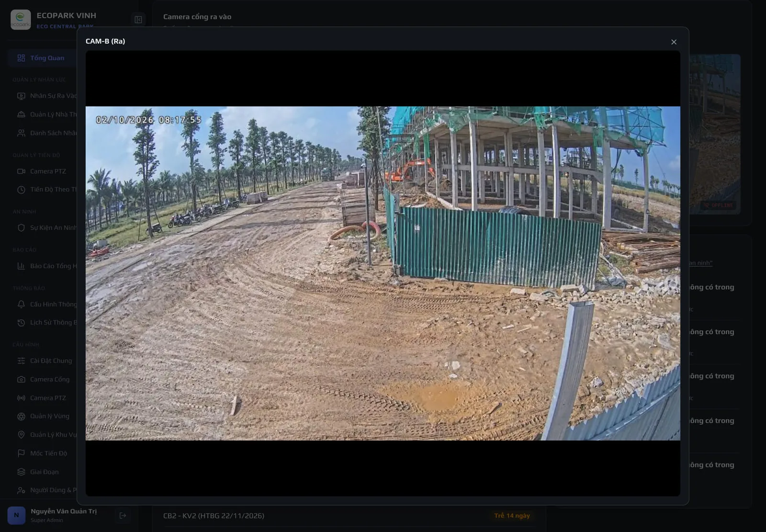This screenshot has width=766, height=532.
Task: Collapse the sidebar with the panel toggle icon
Action: [x=138, y=20]
